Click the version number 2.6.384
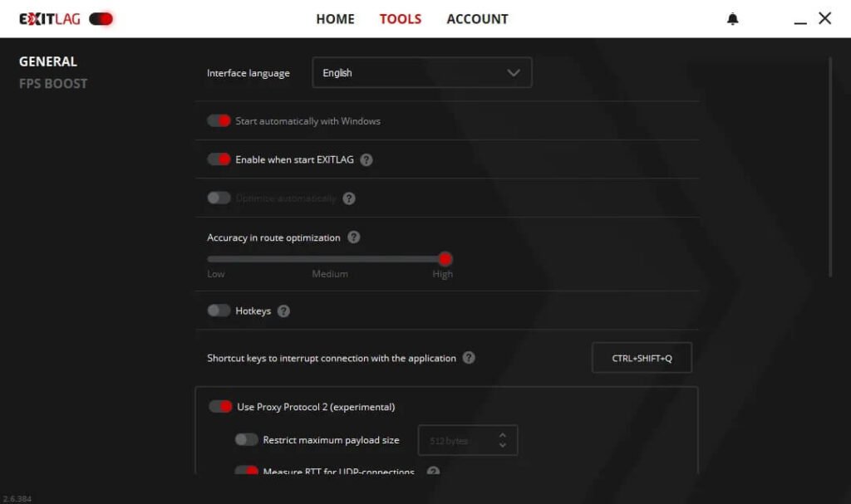This screenshot has height=504, width=851. pyautogui.click(x=17, y=498)
